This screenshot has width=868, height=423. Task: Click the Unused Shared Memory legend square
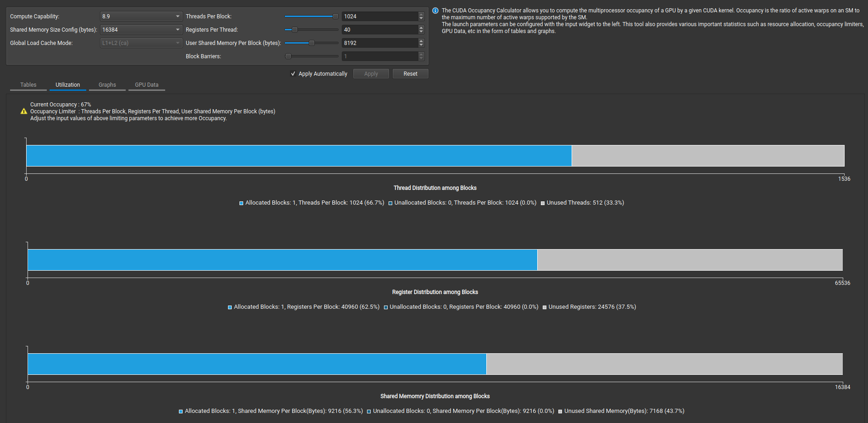coord(560,412)
